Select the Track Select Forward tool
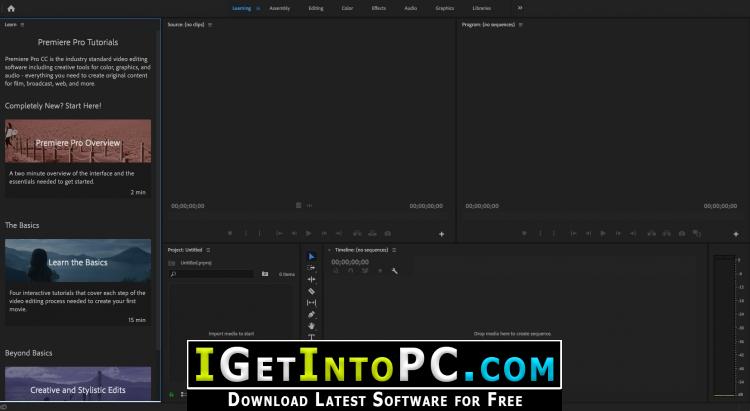The width and height of the screenshot is (750, 411). [311, 268]
